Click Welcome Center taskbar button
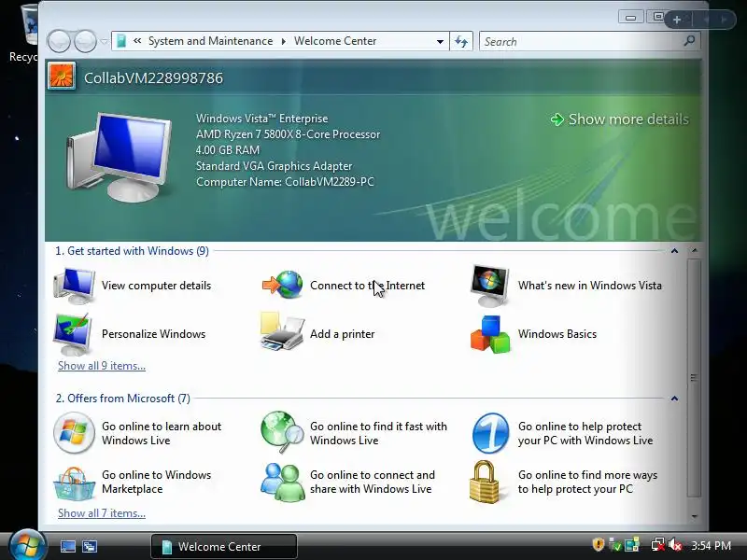The width and height of the screenshot is (747, 560). 224,546
